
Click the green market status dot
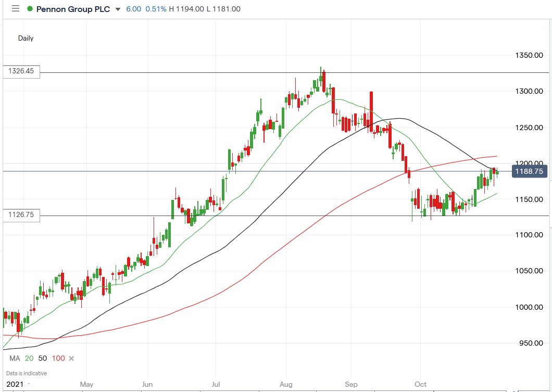point(30,9)
